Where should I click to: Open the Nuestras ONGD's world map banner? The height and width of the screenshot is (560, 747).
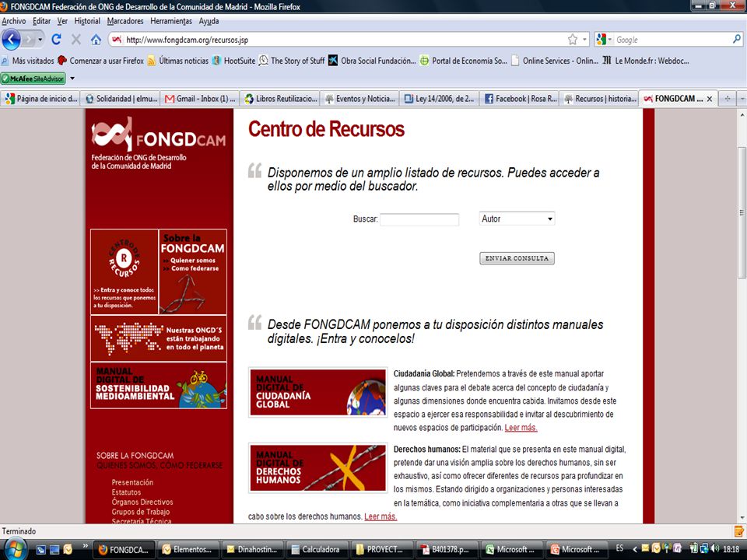pyautogui.click(x=159, y=338)
